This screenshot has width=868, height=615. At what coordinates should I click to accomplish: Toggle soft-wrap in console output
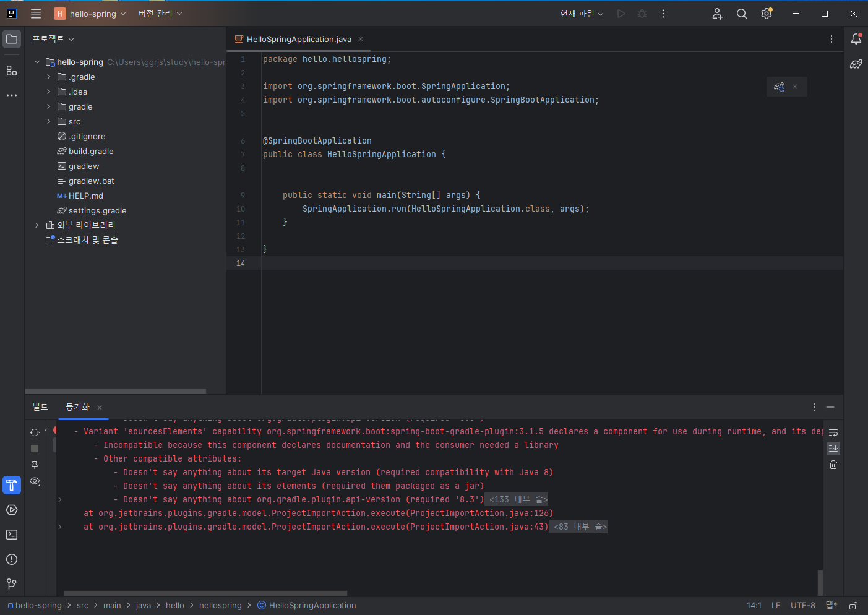[x=833, y=432]
